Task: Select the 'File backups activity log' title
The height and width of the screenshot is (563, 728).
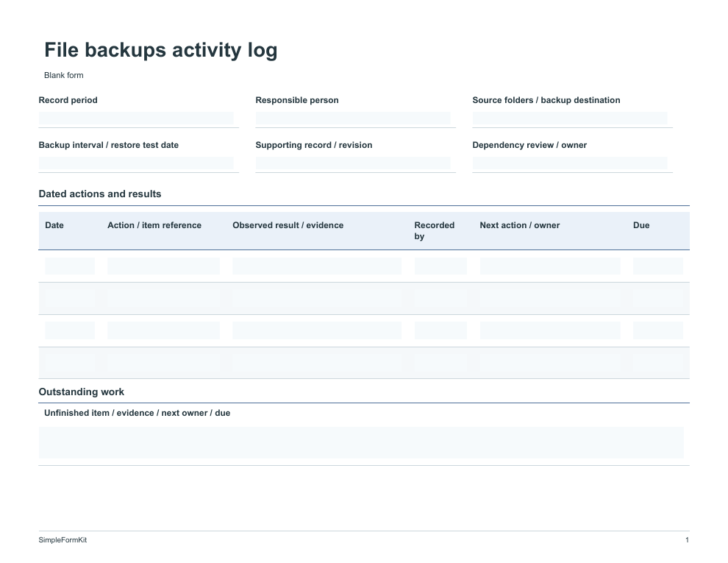Action: (160, 50)
